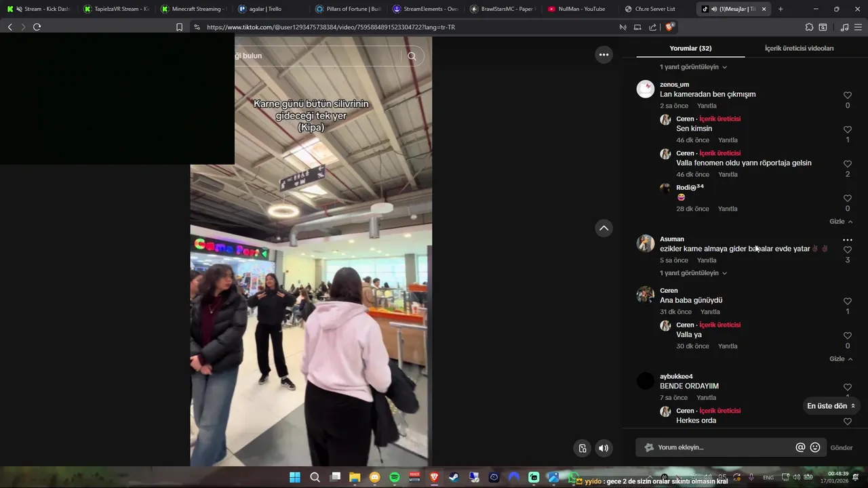This screenshot has width=868, height=488.
Task: Like Rodi's emoji reply
Action: point(847,199)
